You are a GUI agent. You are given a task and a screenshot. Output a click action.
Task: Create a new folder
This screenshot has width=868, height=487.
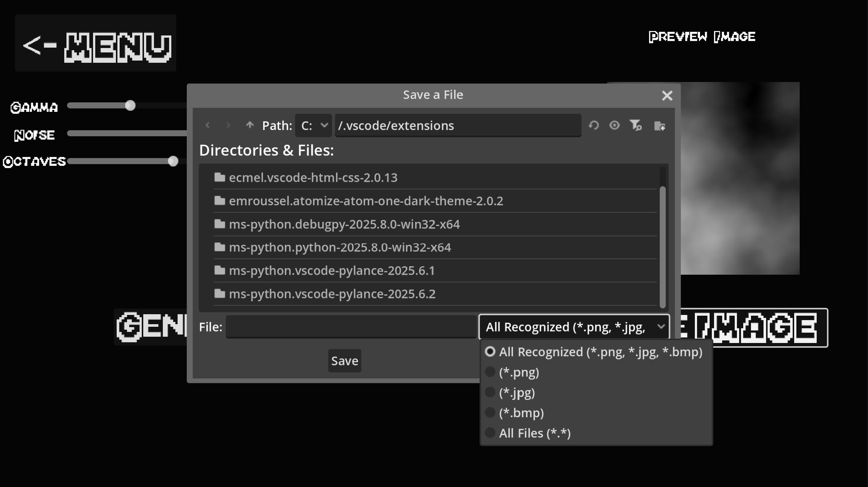[x=659, y=126]
